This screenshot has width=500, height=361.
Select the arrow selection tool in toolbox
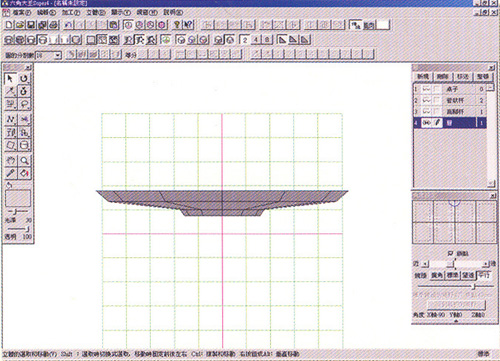[x=10, y=79]
